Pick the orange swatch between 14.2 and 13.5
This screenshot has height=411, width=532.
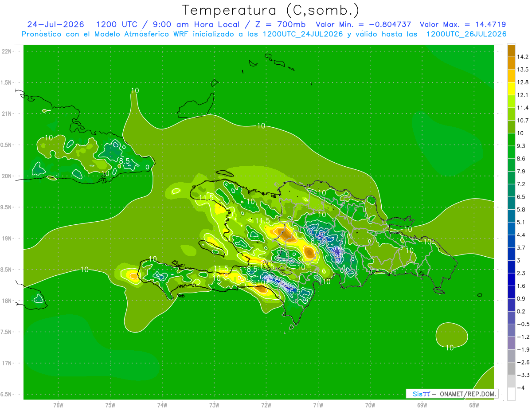click(x=511, y=63)
